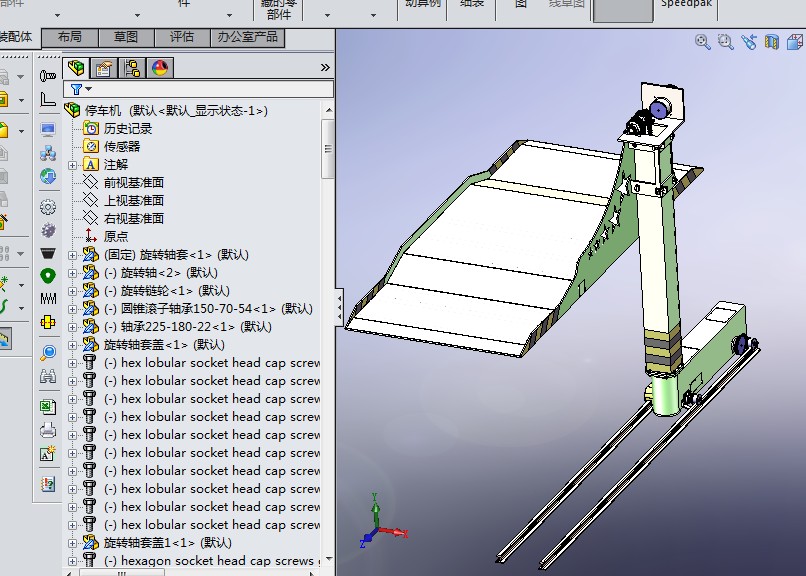Open the green cam design tool
Screen dimensions: 806x576
[48, 276]
